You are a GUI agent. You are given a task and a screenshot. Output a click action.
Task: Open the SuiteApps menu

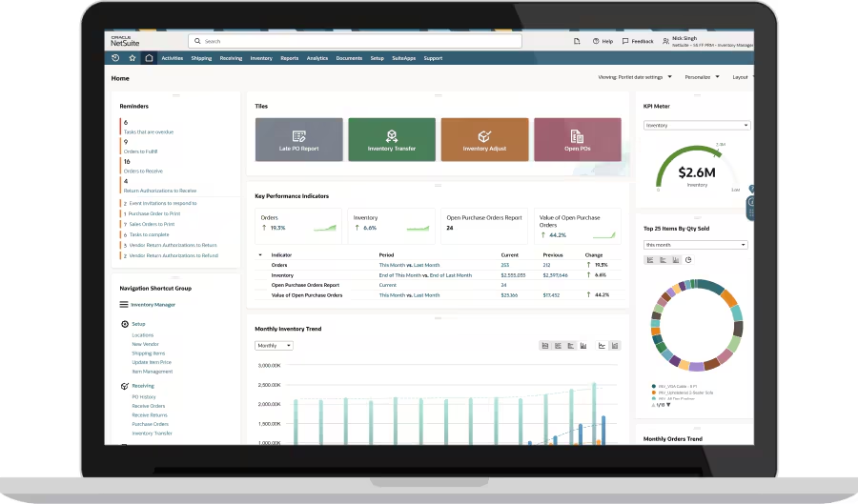tap(405, 58)
